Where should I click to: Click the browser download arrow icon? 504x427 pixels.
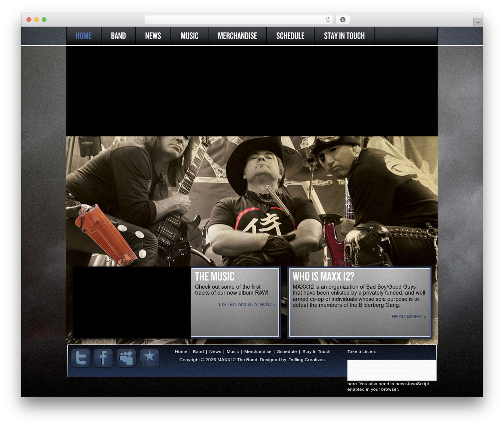click(x=343, y=20)
